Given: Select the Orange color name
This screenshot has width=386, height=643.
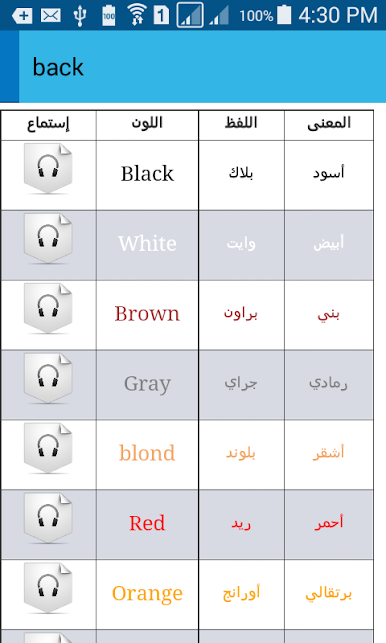Looking at the screenshot, I should pyautogui.click(x=147, y=593).
